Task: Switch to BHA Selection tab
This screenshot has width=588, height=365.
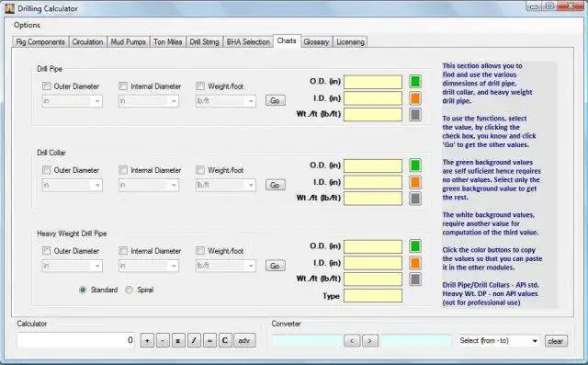Action: (x=248, y=42)
